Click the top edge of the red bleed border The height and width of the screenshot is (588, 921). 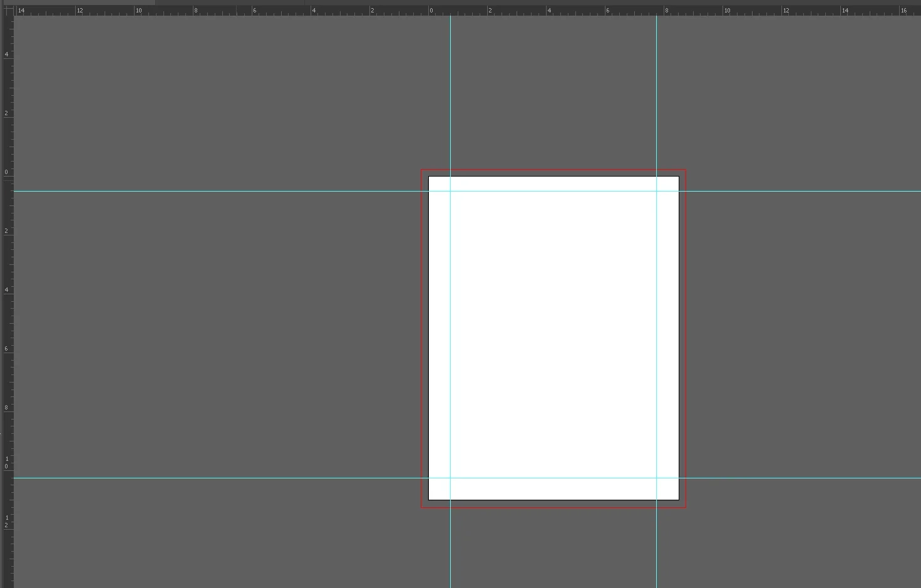tap(553, 170)
